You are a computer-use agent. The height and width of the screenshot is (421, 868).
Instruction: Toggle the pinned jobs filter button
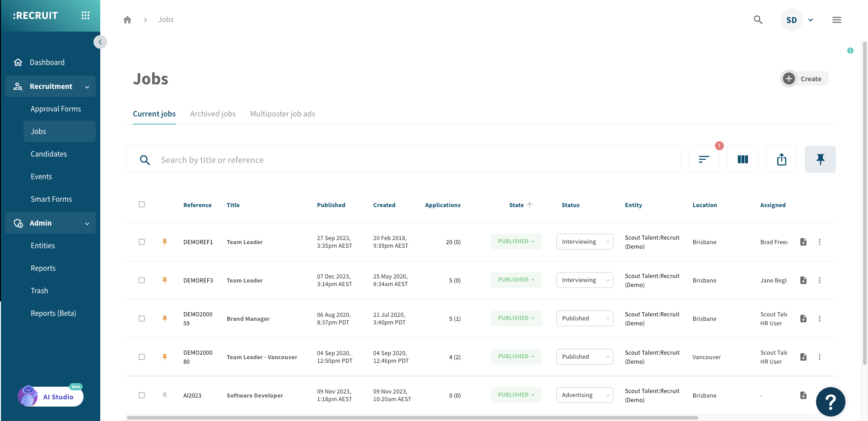(x=820, y=159)
